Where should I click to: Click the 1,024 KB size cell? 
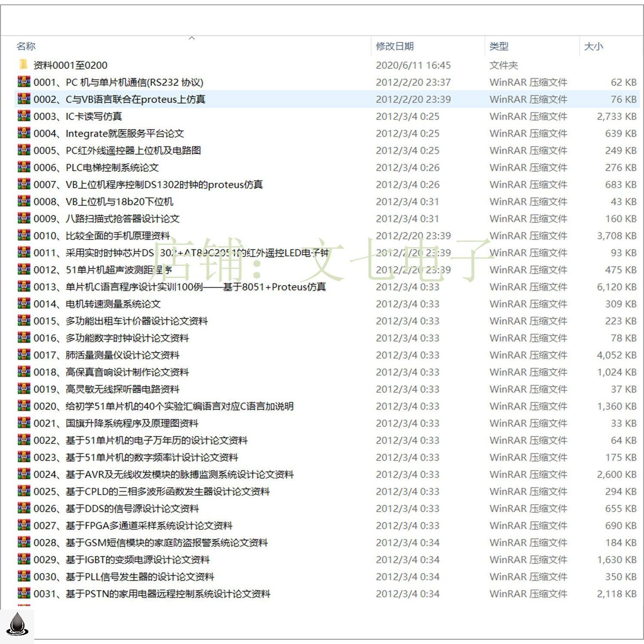point(617,372)
